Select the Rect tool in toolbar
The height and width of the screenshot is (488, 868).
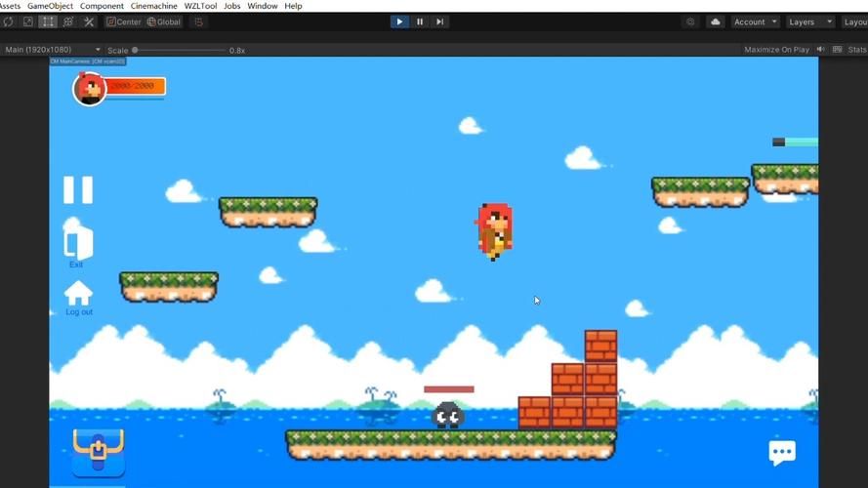[x=48, y=21]
